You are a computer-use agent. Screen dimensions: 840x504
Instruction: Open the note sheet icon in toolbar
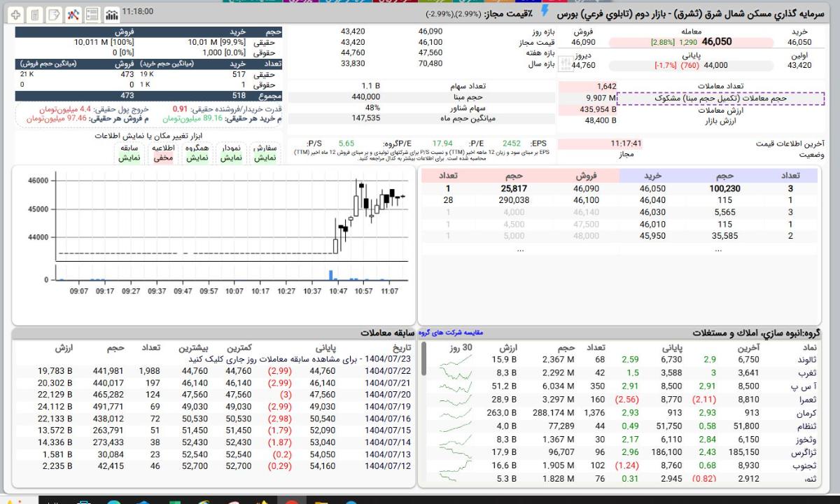tap(54, 14)
